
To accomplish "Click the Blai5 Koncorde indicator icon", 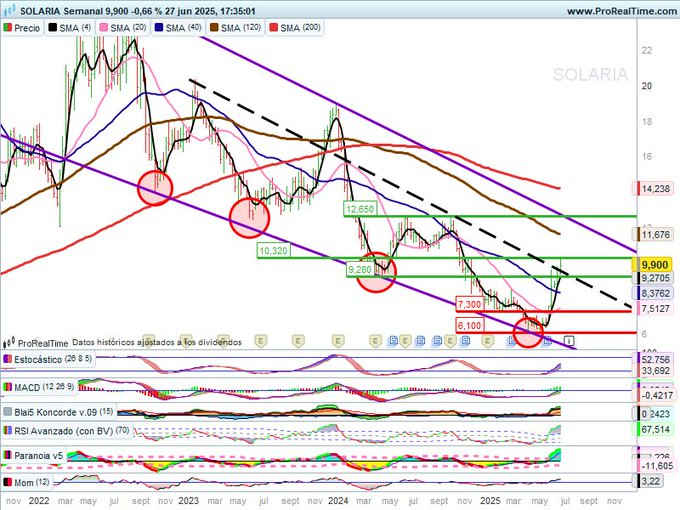I will (x=7, y=412).
